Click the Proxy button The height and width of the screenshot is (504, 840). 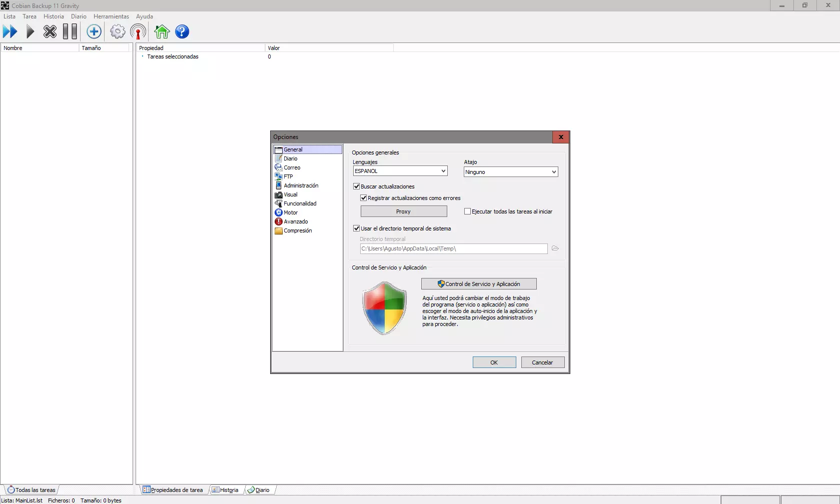(x=403, y=211)
